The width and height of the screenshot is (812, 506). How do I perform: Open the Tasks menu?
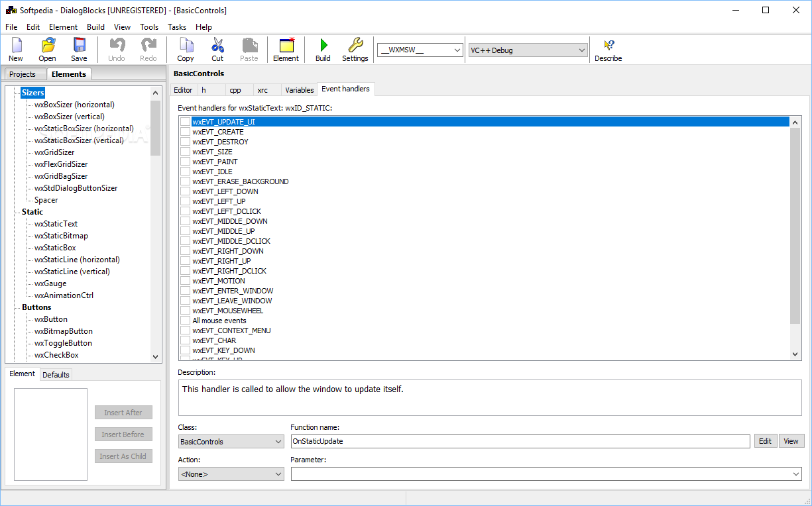click(x=177, y=27)
